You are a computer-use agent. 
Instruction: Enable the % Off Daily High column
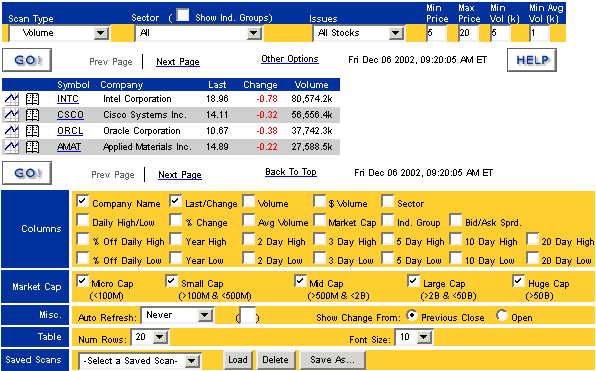(x=82, y=239)
